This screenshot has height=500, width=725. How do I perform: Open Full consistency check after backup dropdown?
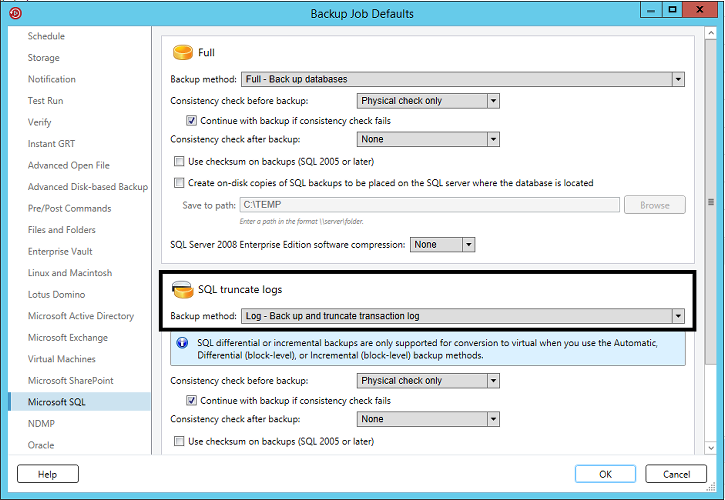(x=428, y=139)
